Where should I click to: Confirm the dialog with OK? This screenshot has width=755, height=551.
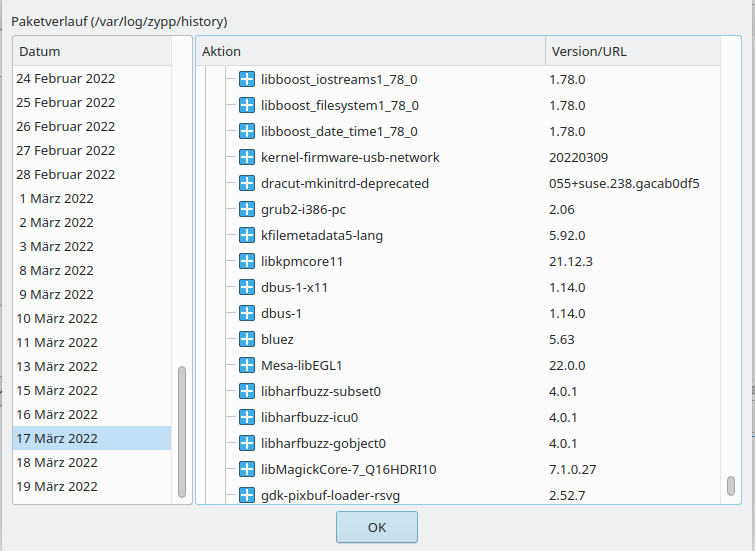pos(377,527)
